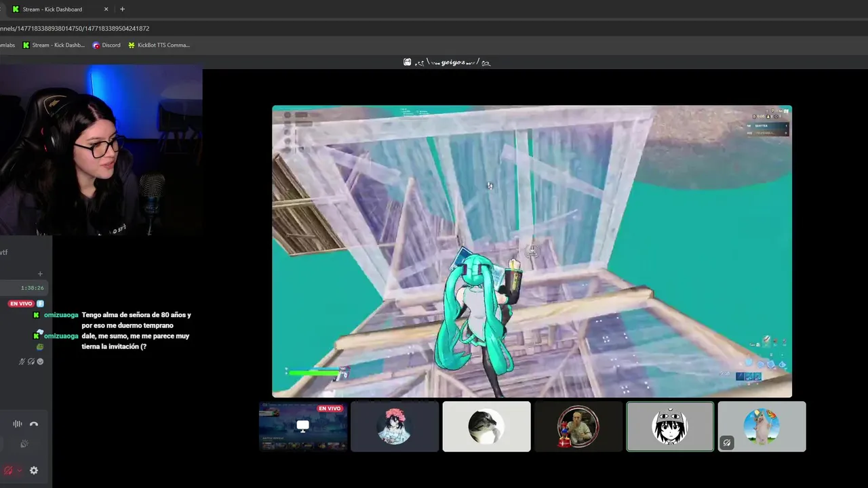Select participant with the cat avatar
868x488 pixels.
pos(486,426)
